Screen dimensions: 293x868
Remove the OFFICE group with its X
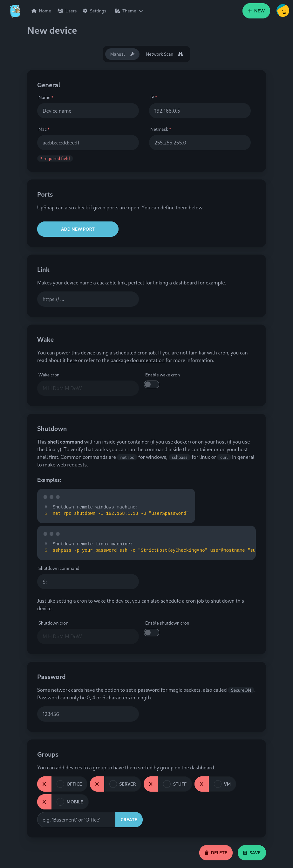click(44, 784)
